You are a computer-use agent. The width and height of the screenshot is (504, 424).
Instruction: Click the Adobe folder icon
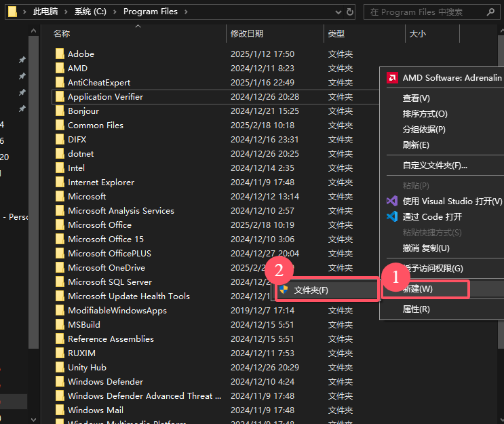(x=60, y=54)
